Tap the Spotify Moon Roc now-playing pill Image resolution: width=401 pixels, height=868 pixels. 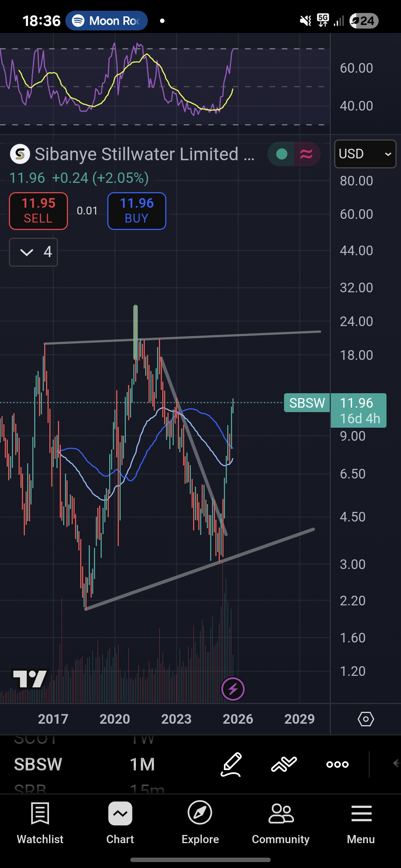tap(107, 21)
